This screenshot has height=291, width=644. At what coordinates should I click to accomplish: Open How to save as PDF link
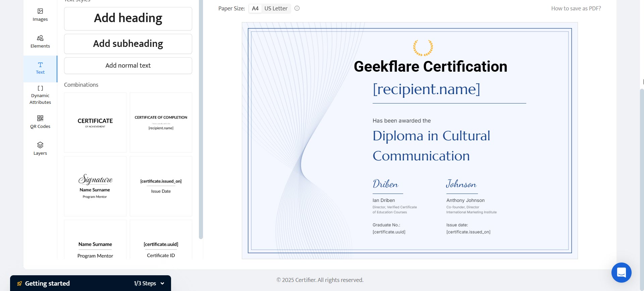coord(576,8)
